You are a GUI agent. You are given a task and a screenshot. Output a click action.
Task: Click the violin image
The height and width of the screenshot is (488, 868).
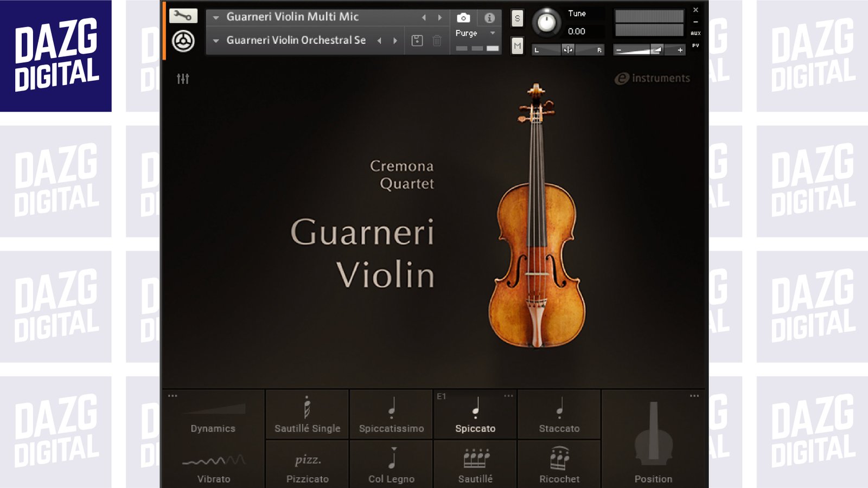pyautogui.click(x=537, y=216)
